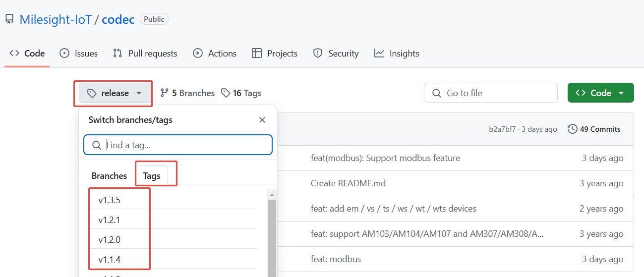Select the Tags tab in popup

152,176
